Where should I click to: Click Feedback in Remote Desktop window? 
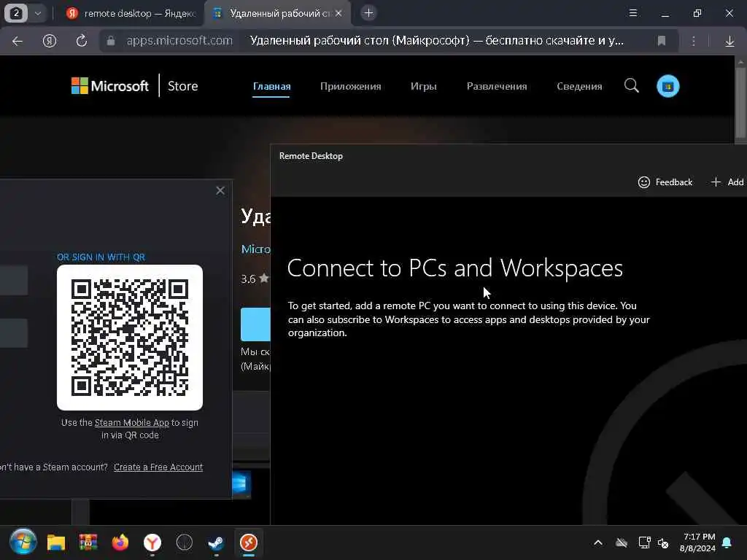[x=665, y=182]
